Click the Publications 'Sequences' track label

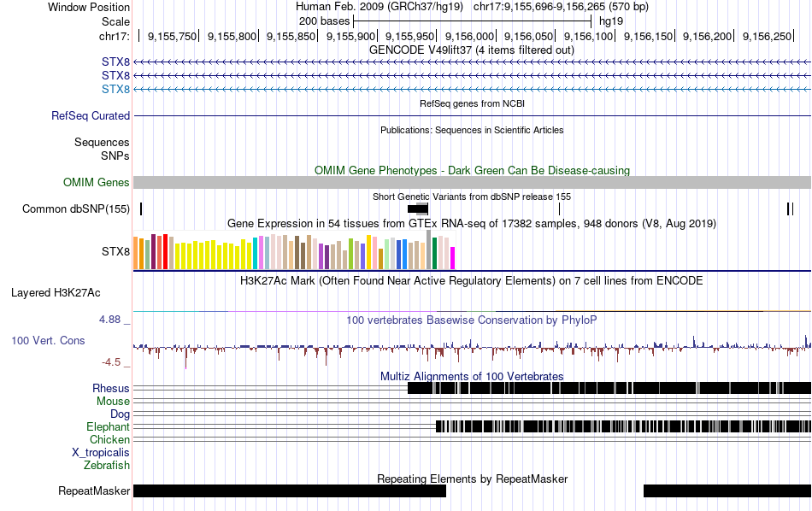(102, 143)
